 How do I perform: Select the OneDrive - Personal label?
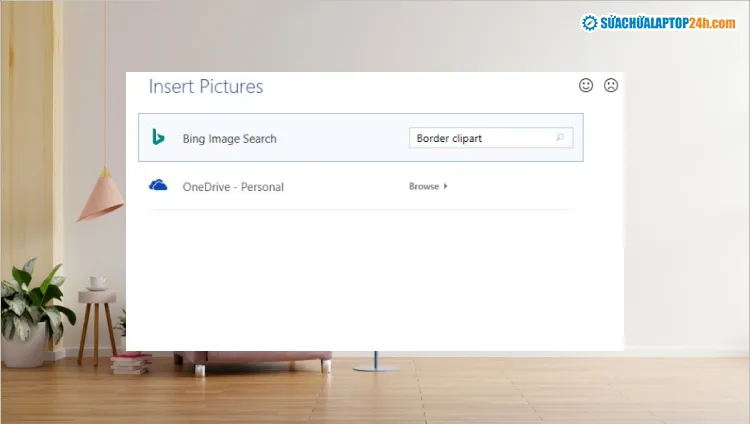(233, 187)
